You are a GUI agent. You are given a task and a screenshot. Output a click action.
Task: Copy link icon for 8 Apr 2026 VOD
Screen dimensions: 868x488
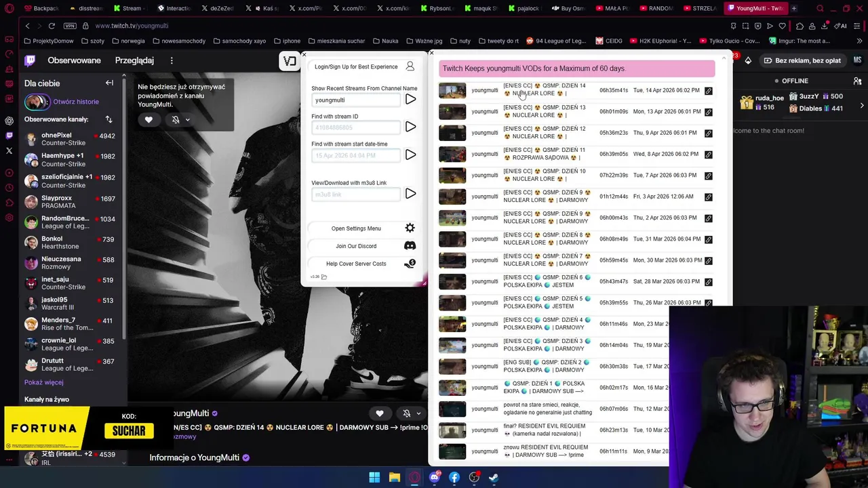pos(708,155)
